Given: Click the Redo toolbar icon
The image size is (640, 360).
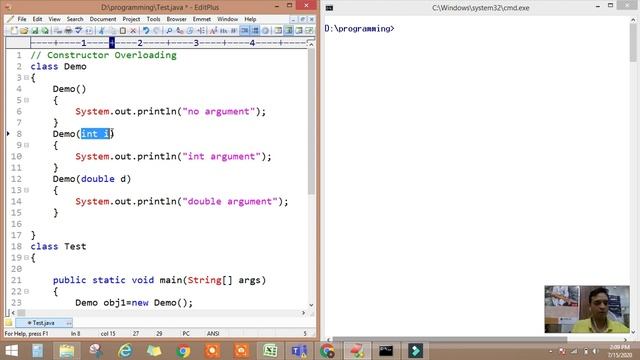Looking at the screenshot, I should [156, 31].
